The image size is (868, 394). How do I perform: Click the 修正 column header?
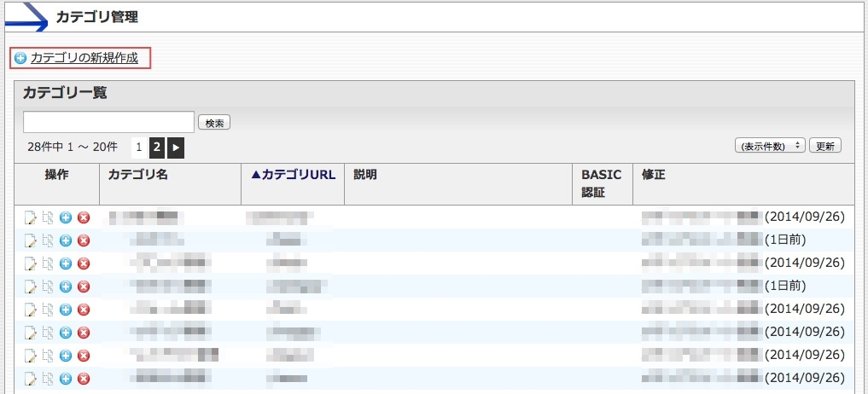[654, 175]
